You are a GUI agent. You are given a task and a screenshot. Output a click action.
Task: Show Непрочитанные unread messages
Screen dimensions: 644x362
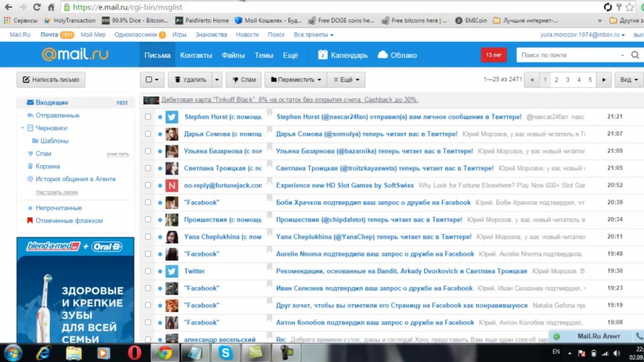click(x=59, y=208)
